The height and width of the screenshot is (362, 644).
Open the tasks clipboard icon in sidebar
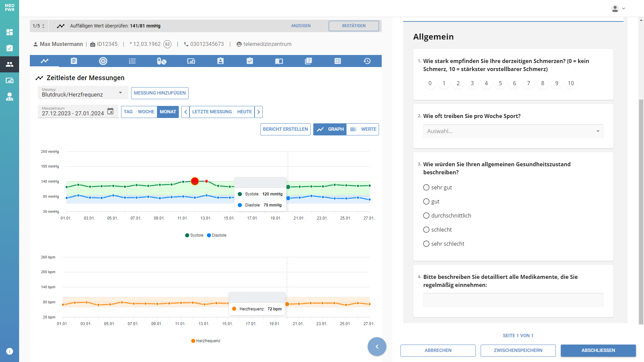(9, 48)
